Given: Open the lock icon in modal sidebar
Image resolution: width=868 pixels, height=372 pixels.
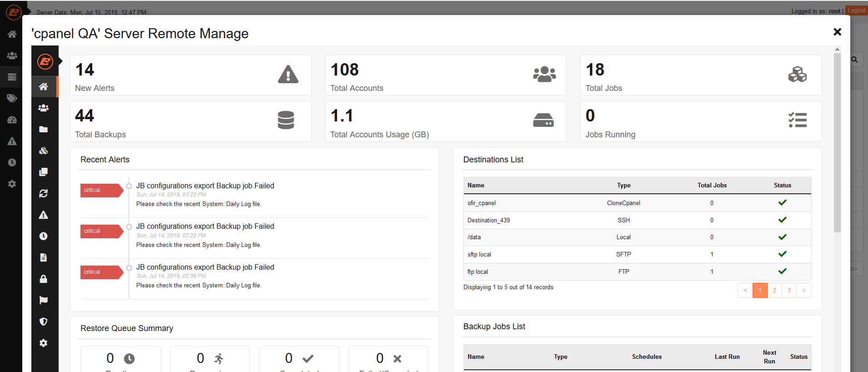Looking at the screenshot, I should coord(44,279).
